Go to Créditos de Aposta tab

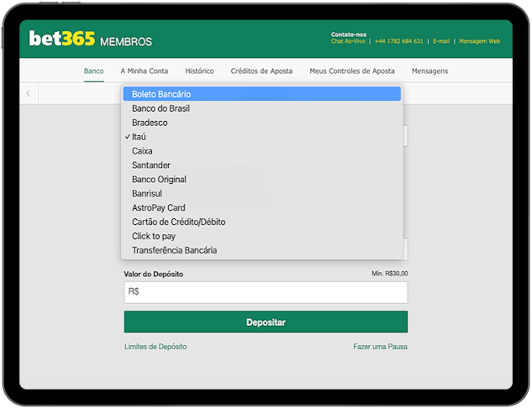pyautogui.click(x=261, y=71)
